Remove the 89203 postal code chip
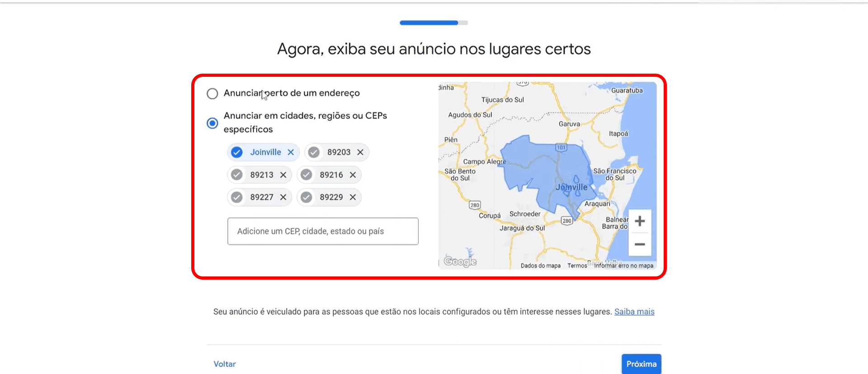This screenshot has width=868, height=374. [360, 152]
